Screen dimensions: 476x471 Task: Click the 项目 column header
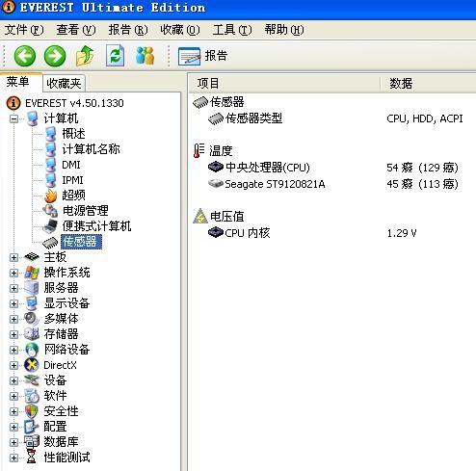284,84
